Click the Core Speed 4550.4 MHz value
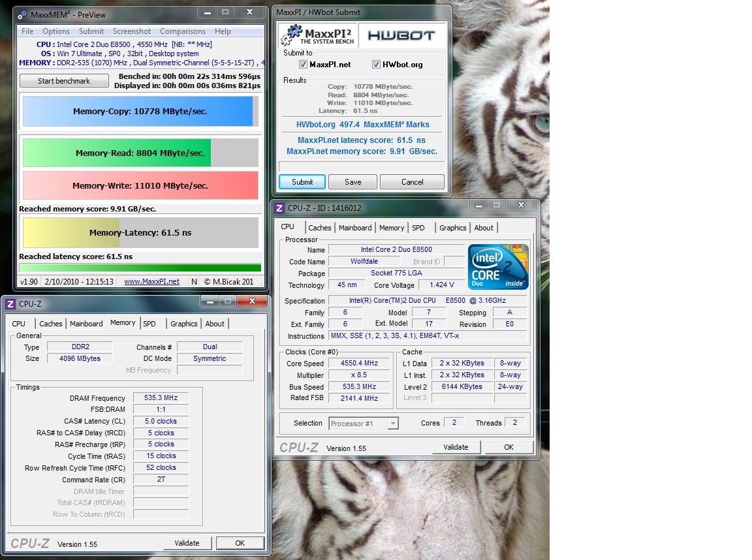 (x=359, y=364)
